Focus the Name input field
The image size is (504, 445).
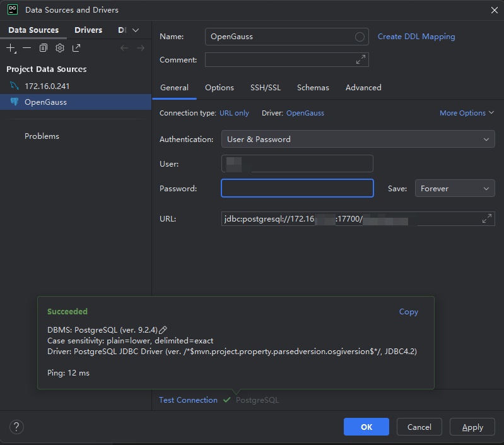287,37
